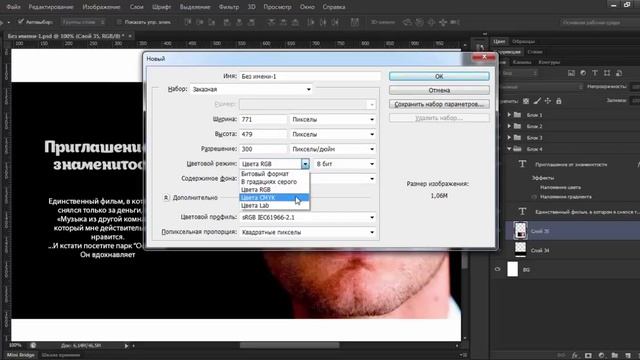Hide the BG layer eye icon
640x360 pixels.
point(498,269)
